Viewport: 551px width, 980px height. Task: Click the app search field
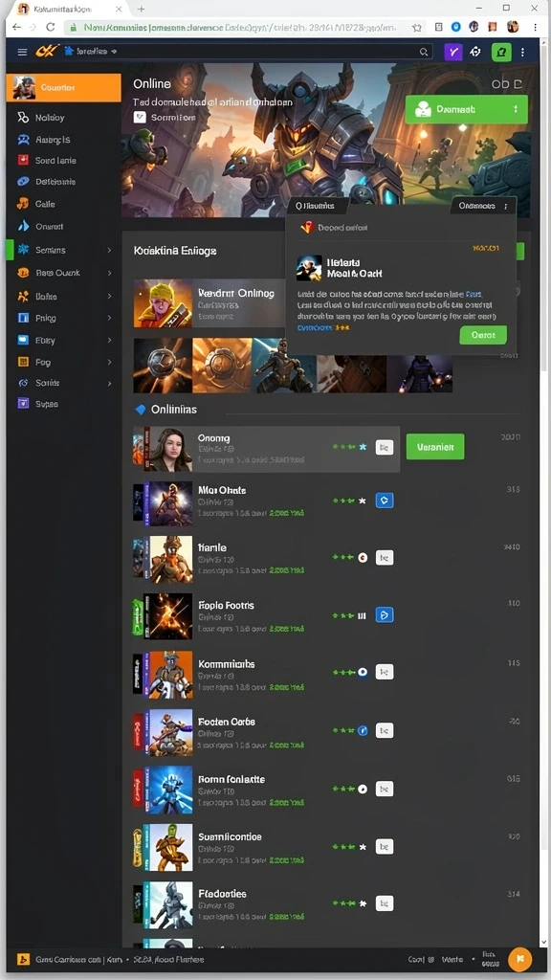[x=247, y=52]
